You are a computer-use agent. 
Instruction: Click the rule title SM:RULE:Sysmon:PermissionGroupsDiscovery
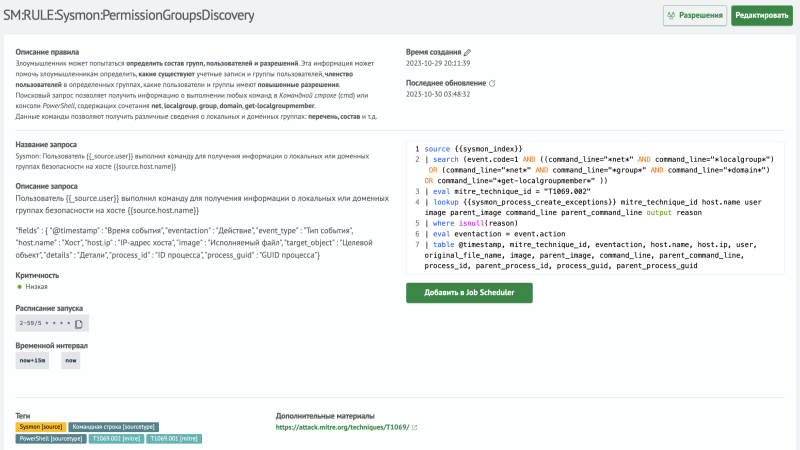tap(129, 15)
